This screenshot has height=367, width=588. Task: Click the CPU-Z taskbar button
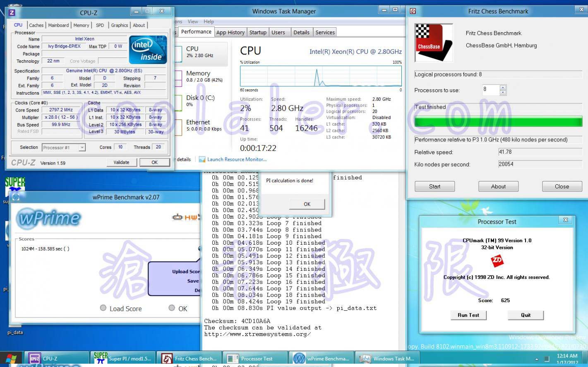pyautogui.click(x=57, y=358)
